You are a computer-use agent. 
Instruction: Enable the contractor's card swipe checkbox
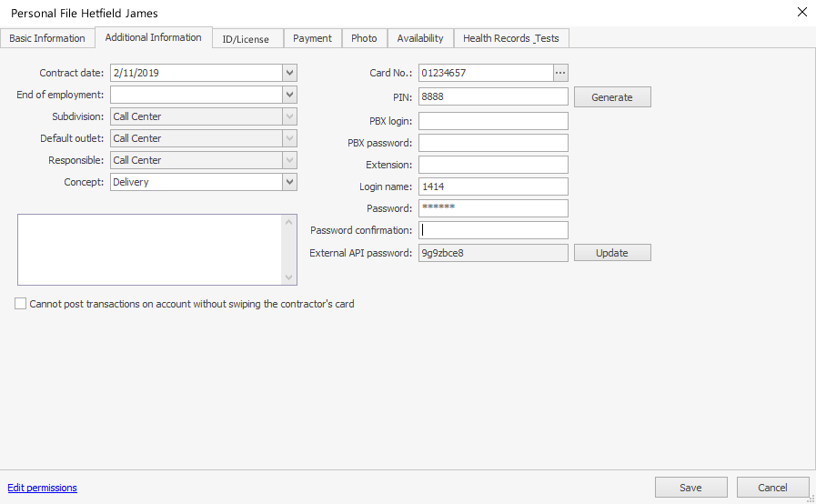pos(21,304)
